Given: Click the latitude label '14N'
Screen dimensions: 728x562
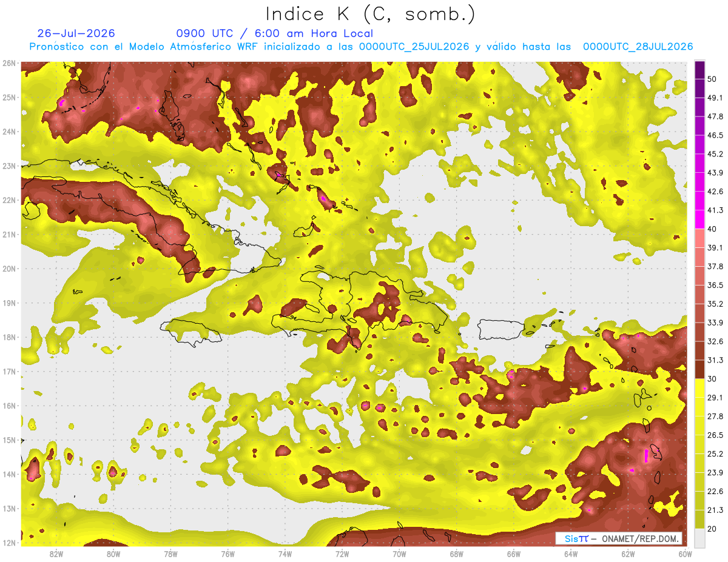Looking at the screenshot, I should coord(9,474).
